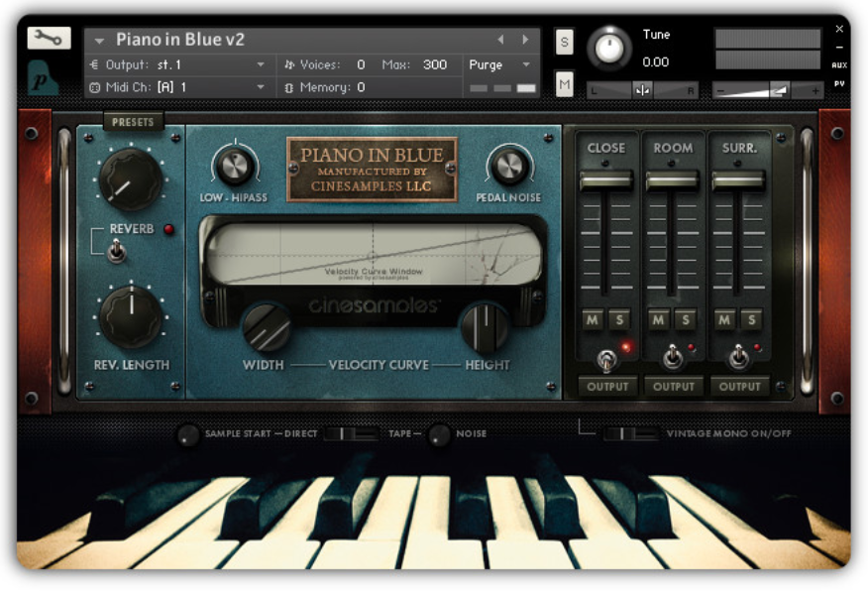Click OUTPUT button under CLOSE channel
868x595 pixels.
607,386
